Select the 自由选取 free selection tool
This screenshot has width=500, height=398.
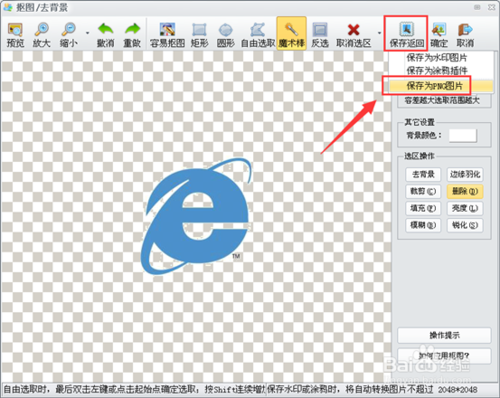coord(258,35)
